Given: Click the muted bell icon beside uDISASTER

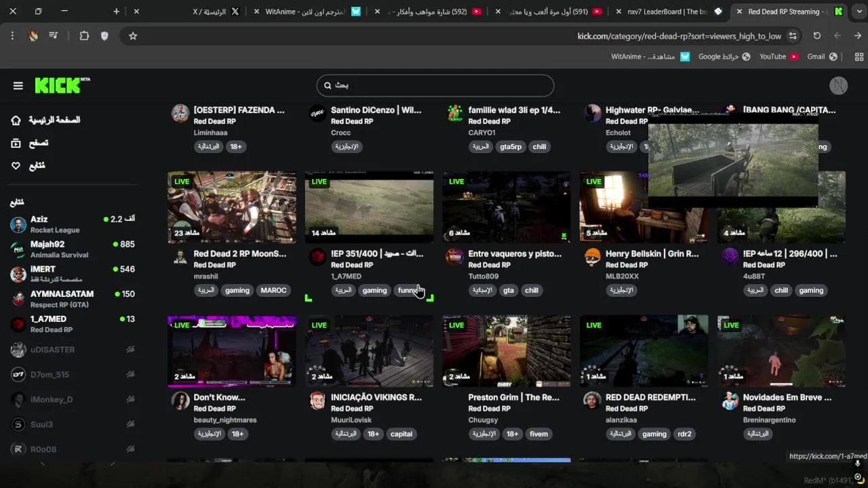Looking at the screenshot, I should [x=130, y=350].
